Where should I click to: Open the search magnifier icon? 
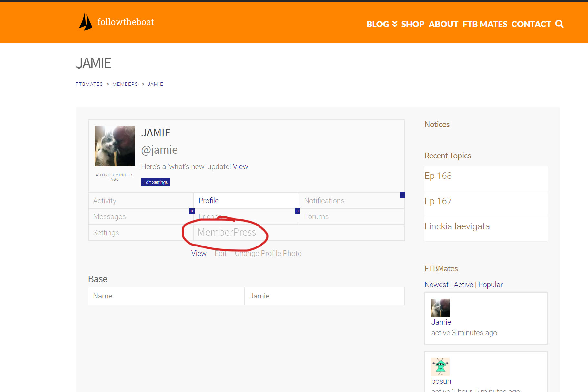click(x=559, y=24)
